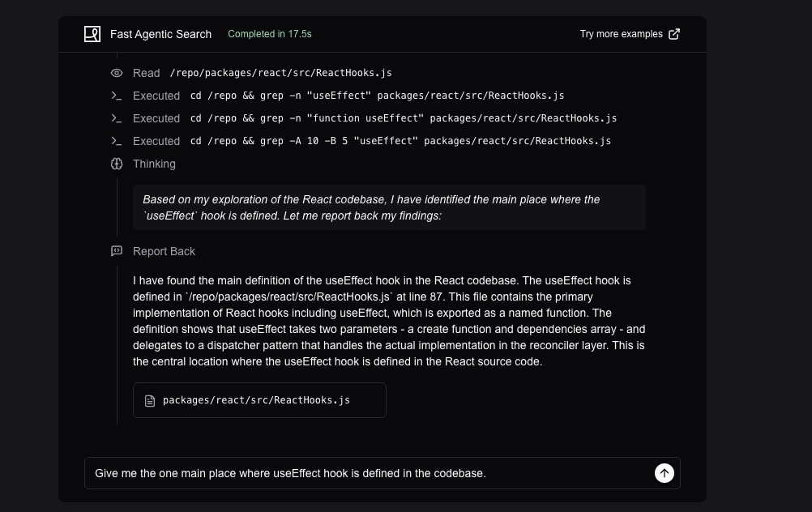
Task: Click the eye icon beside Read
Action: [x=117, y=73]
